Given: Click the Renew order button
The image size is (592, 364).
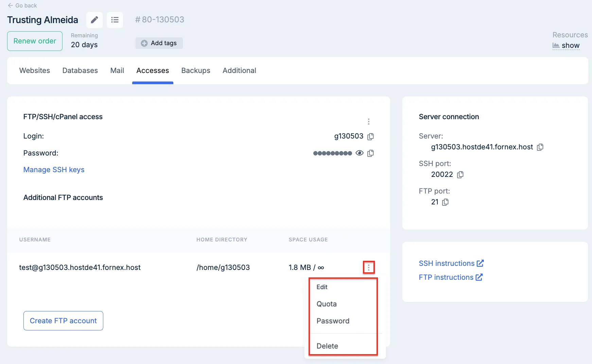Looking at the screenshot, I should [35, 41].
